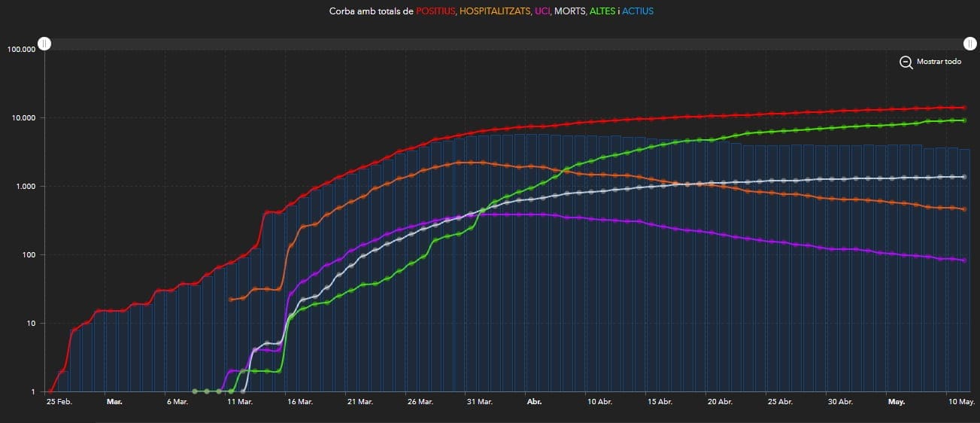980x423 pixels.
Task: Click ALTES in the chart title
Action: pos(602,12)
